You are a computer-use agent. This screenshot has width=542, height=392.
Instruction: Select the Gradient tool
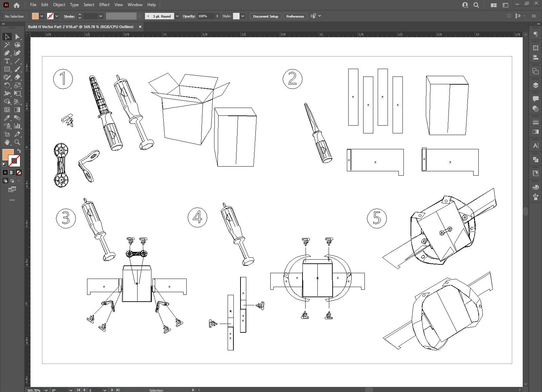[x=17, y=110]
